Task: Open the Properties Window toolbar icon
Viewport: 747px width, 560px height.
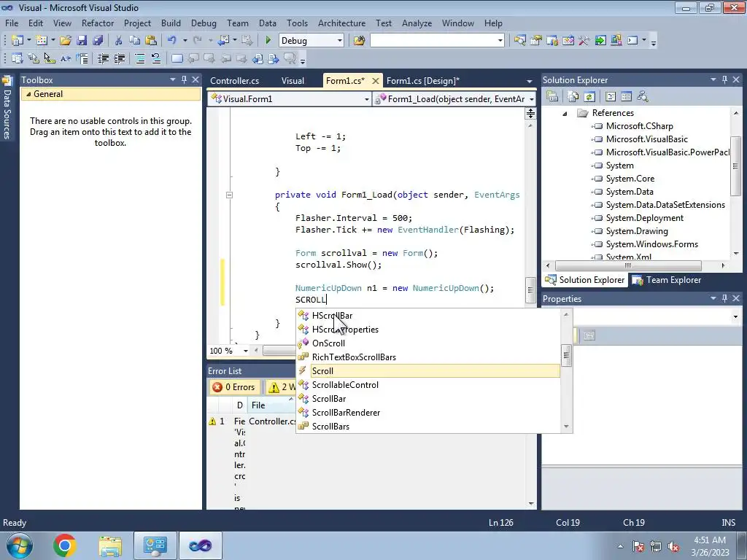Action: (x=536, y=41)
